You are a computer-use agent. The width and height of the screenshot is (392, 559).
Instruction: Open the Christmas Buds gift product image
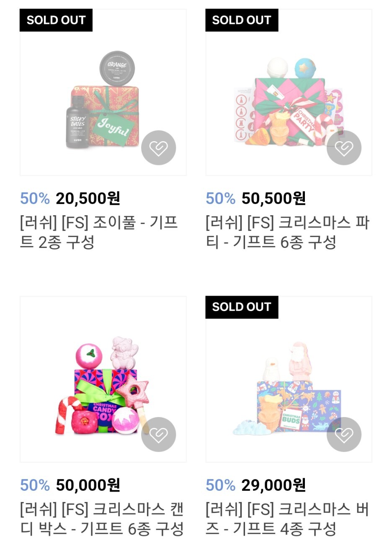pyautogui.click(x=289, y=379)
